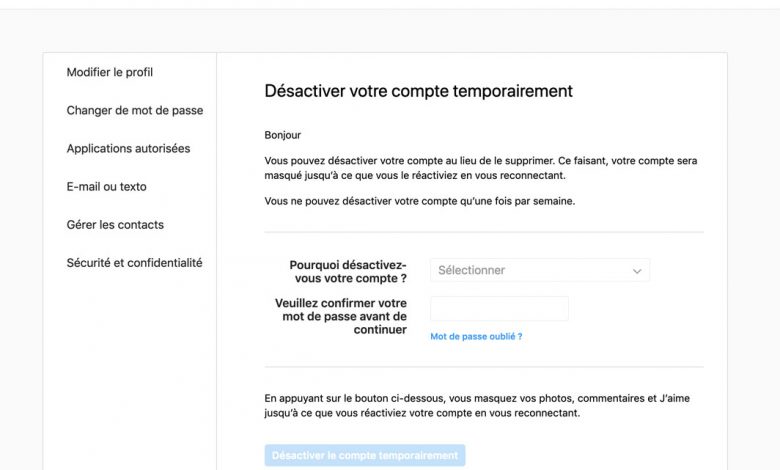Focus the password confirmation field

[x=499, y=308]
